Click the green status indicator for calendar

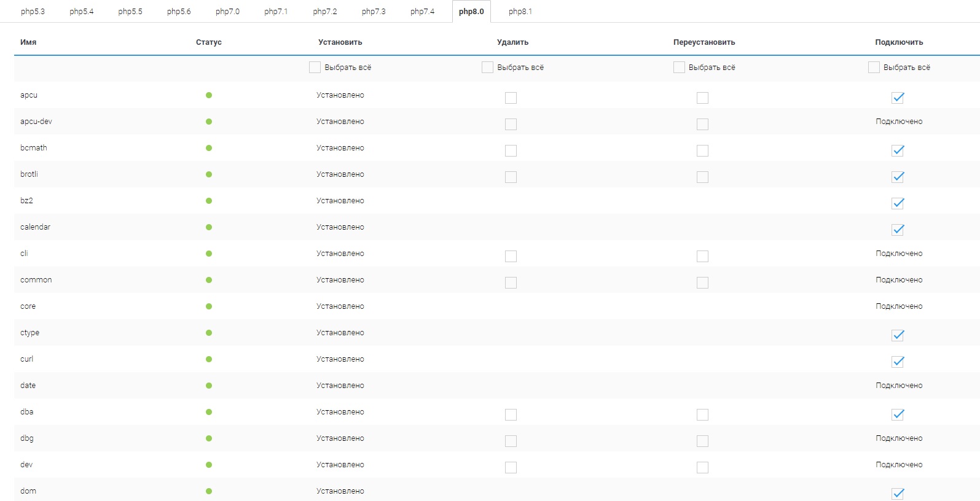(209, 227)
